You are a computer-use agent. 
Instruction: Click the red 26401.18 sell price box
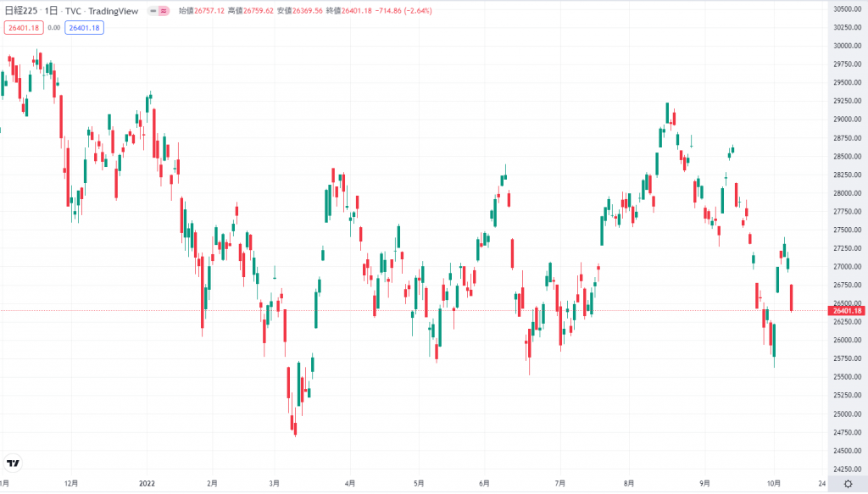click(x=23, y=27)
